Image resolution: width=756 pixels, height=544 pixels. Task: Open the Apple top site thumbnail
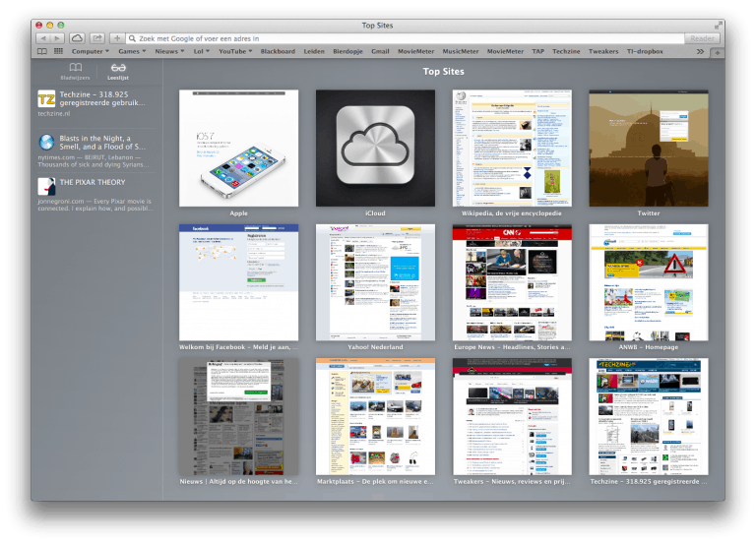click(238, 148)
